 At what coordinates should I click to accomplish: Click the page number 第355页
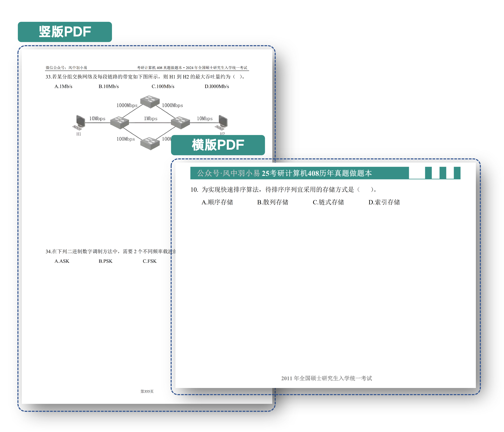[x=147, y=391]
